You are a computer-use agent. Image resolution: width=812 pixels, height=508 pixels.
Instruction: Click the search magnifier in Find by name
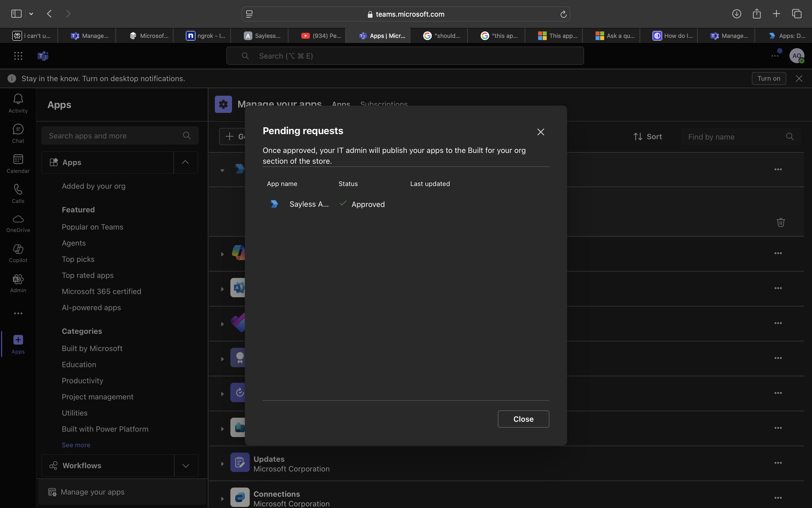790,137
